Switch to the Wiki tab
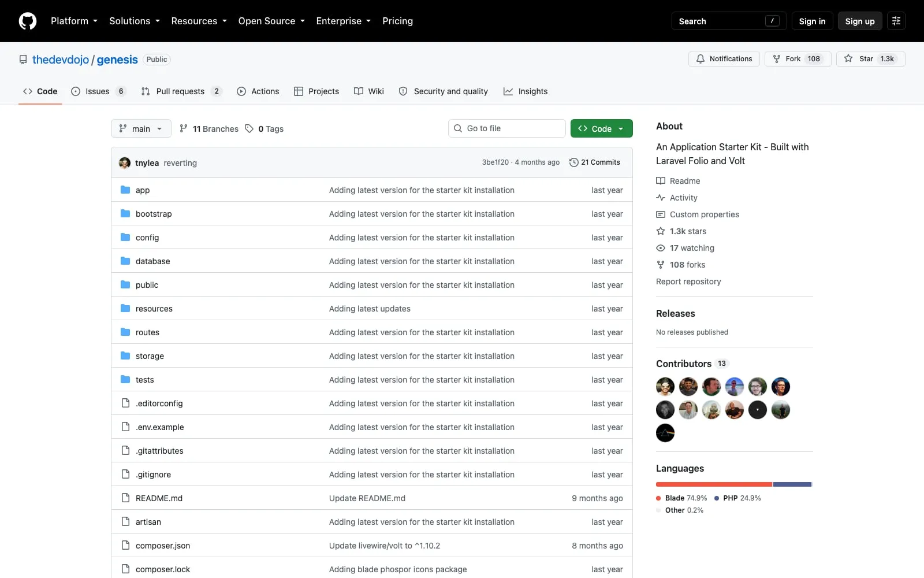 pyautogui.click(x=369, y=91)
